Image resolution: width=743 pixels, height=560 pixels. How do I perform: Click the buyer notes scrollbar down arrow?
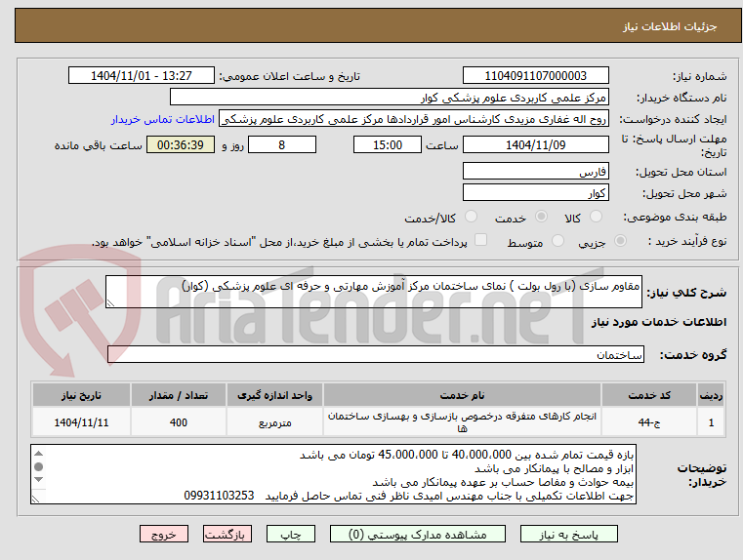point(39,480)
